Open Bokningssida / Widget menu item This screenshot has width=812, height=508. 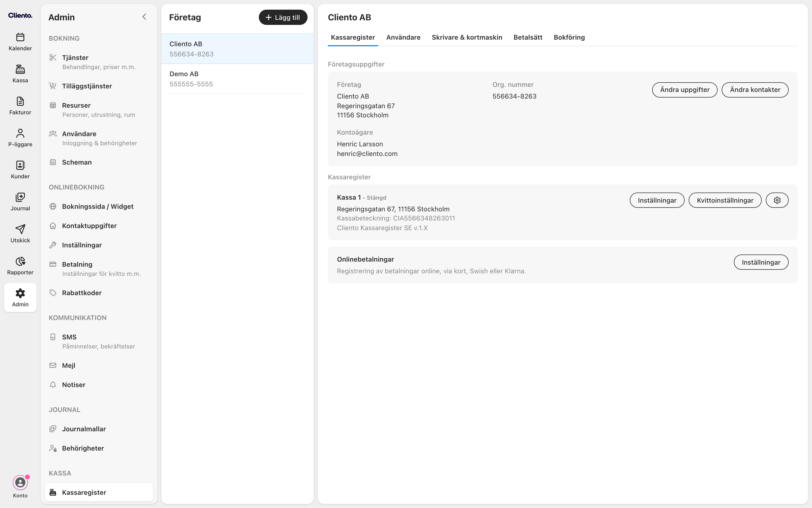click(99, 206)
